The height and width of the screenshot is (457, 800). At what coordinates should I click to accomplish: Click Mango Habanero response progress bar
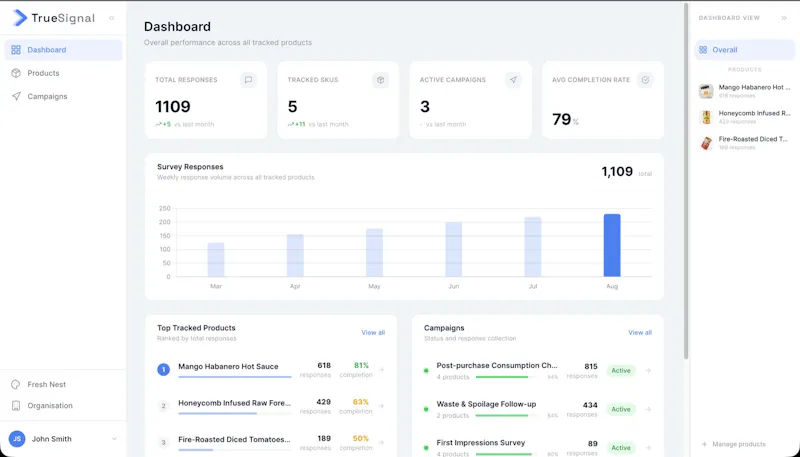pyautogui.click(x=235, y=377)
